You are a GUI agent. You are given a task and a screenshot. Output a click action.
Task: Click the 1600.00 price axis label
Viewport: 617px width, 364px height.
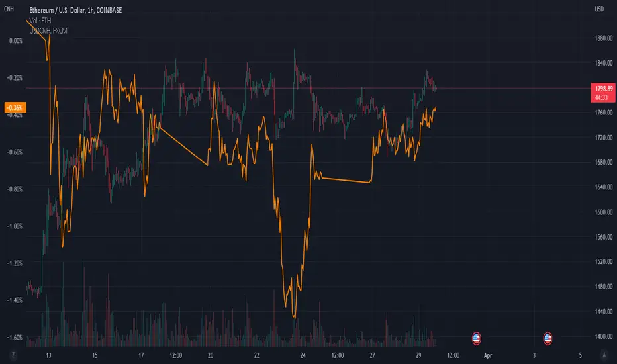coord(604,212)
